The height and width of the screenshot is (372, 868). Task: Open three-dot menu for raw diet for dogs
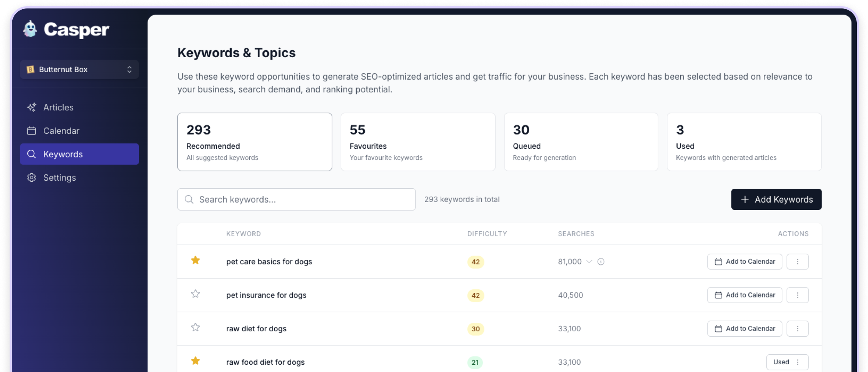click(x=797, y=329)
